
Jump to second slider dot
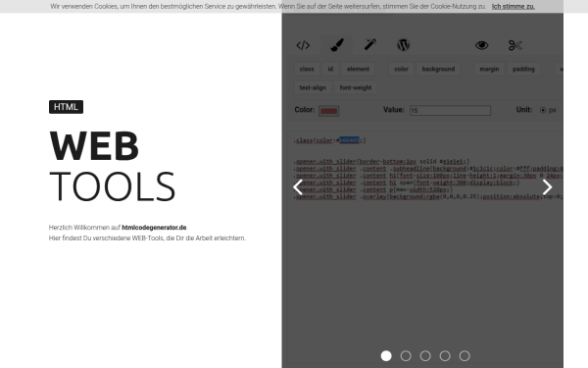click(406, 355)
